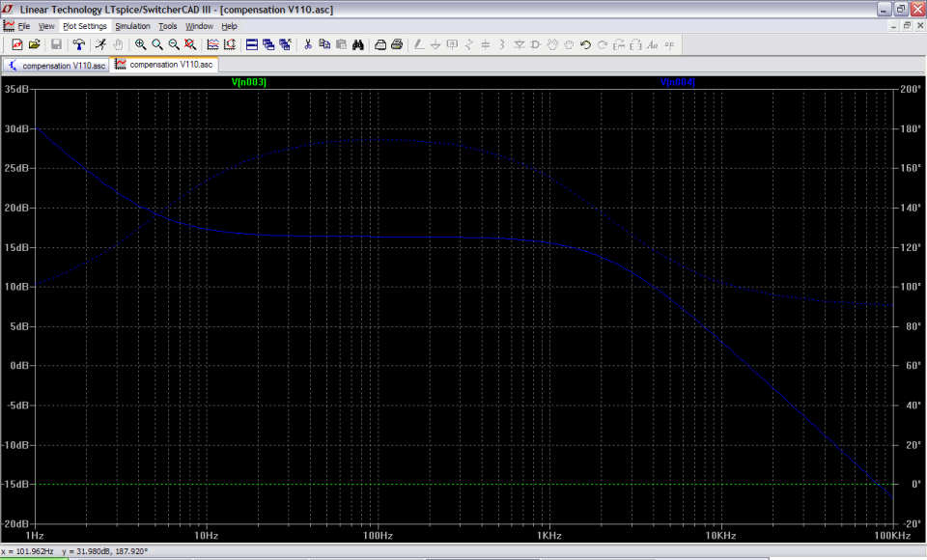
Task: Click the Copy toolbar icon
Action: (x=324, y=44)
